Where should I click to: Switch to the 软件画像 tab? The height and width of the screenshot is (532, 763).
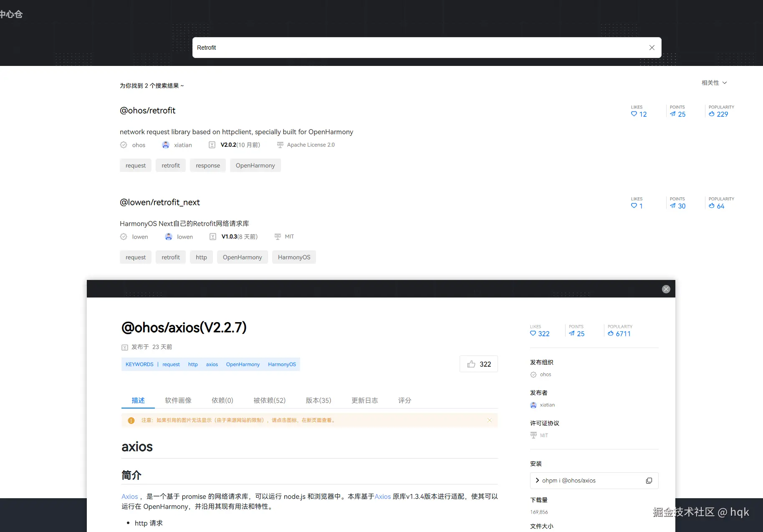click(x=178, y=401)
